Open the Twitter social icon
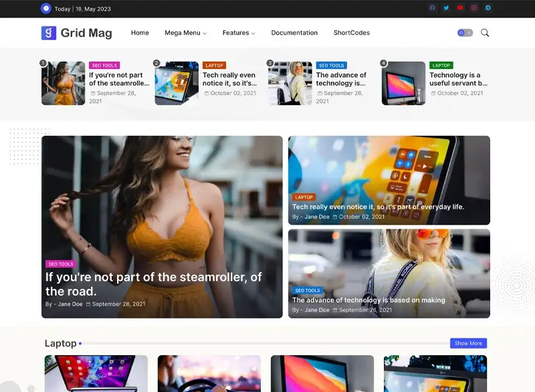 click(x=446, y=8)
